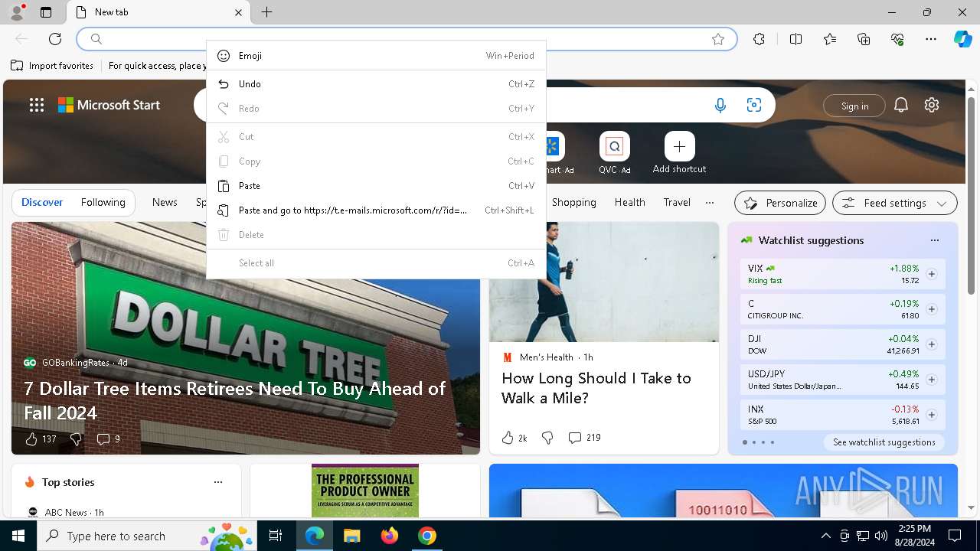The image size is (980, 551).
Task: Add Citigroup to watchlist
Action: [x=932, y=309]
